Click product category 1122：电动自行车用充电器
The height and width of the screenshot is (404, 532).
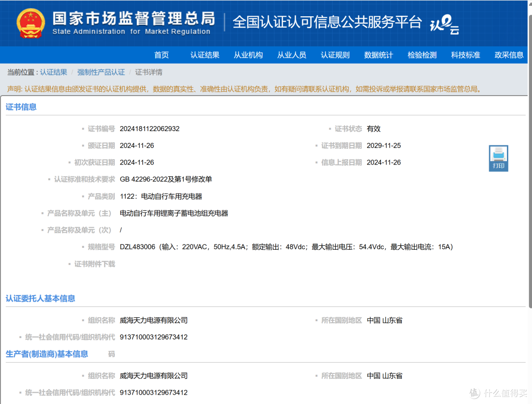pyautogui.click(x=161, y=197)
